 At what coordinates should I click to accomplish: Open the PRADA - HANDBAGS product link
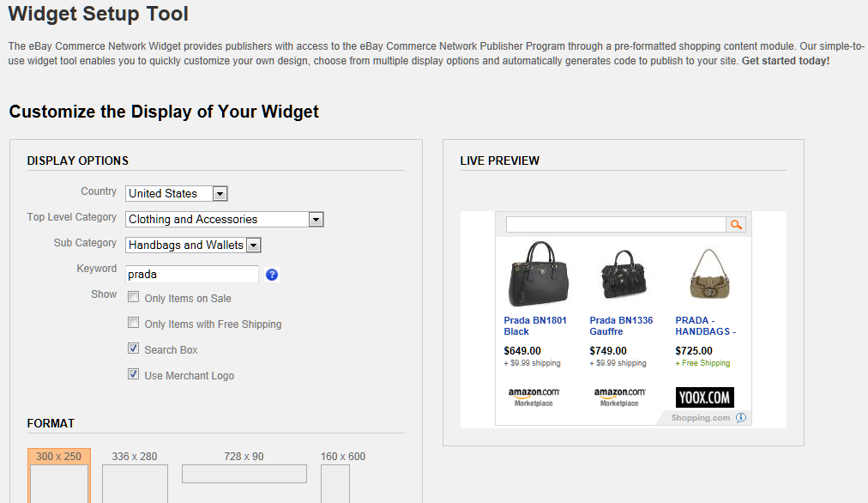(x=705, y=326)
